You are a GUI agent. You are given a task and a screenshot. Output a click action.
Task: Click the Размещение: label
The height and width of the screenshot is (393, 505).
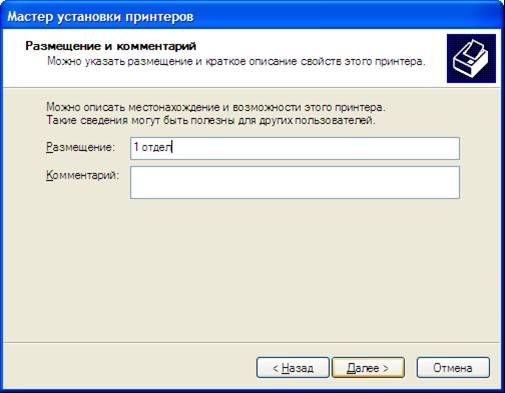(80, 147)
